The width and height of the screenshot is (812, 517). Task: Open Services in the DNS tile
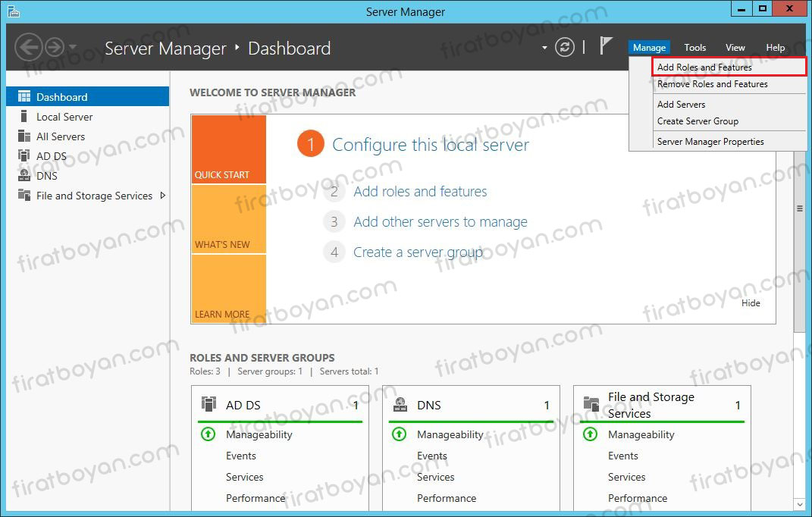[435, 477]
